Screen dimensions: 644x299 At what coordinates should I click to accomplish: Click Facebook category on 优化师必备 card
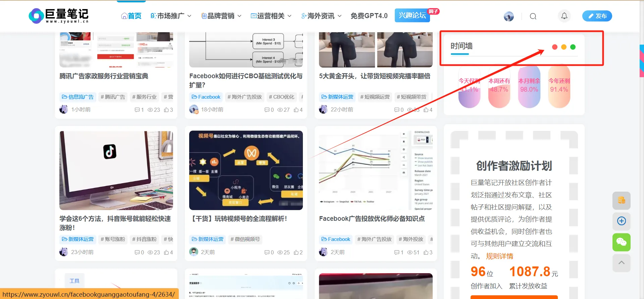pos(336,239)
